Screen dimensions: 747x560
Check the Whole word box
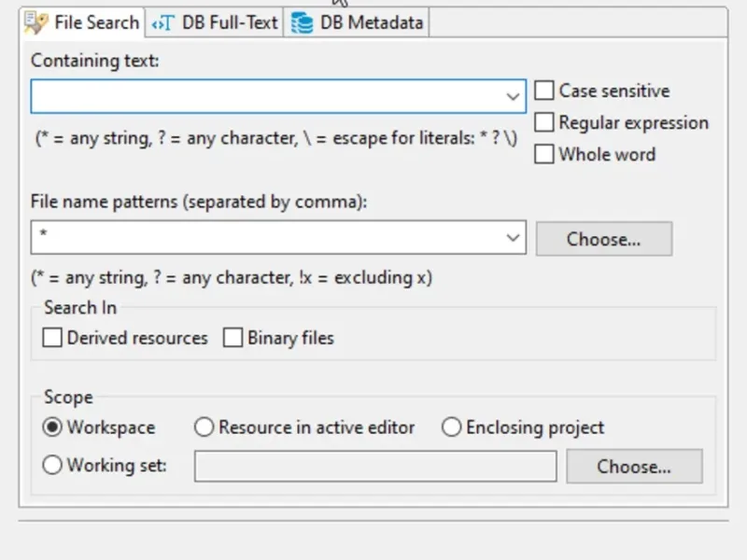tap(544, 155)
